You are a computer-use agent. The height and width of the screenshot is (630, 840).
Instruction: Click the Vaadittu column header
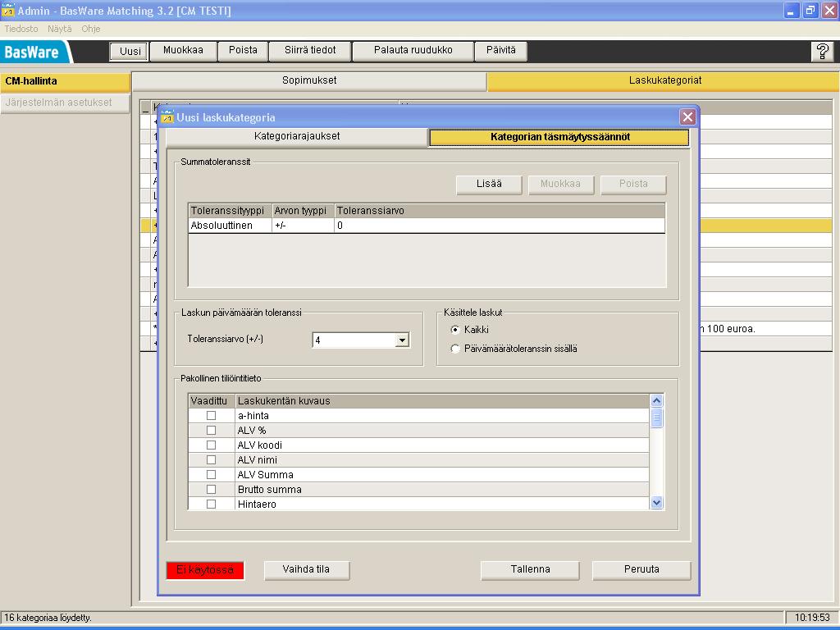pos(211,401)
